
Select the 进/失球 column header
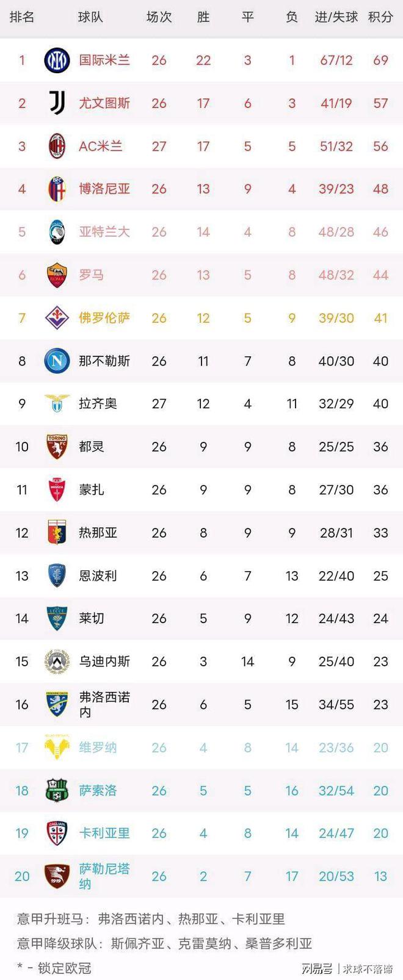point(336,17)
